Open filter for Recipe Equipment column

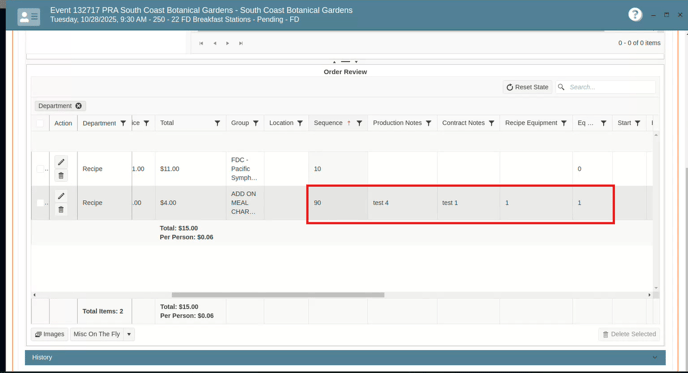tap(564, 123)
